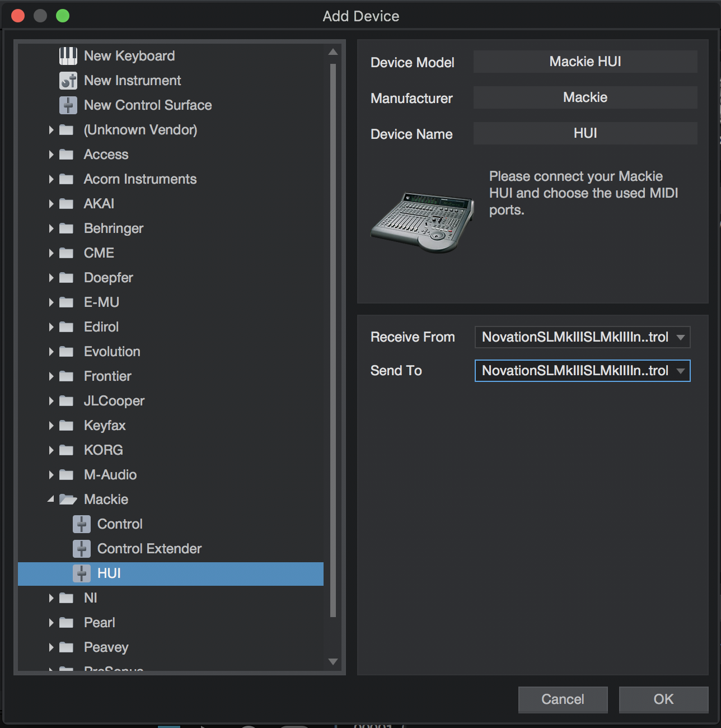Click the Mackie HUI device picture
This screenshot has width=721, height=728.
[423, 222]
